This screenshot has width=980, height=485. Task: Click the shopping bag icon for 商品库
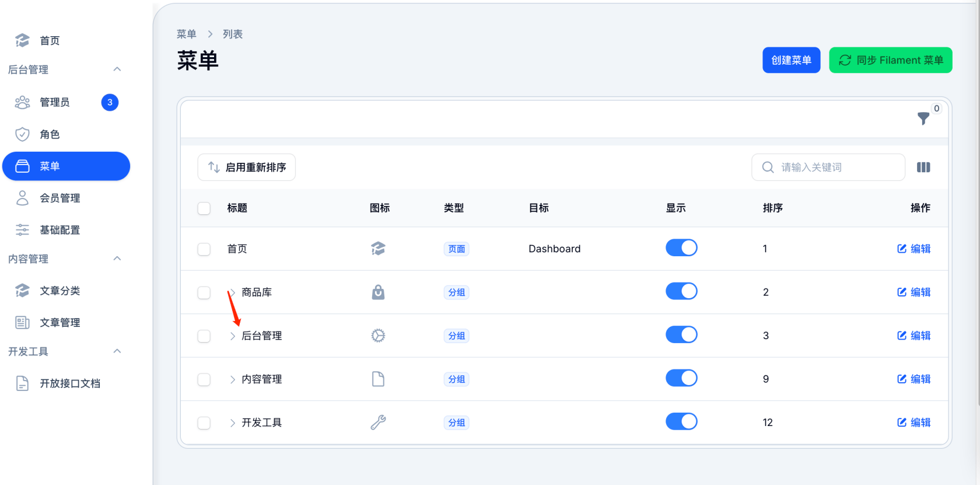point(378,292)
